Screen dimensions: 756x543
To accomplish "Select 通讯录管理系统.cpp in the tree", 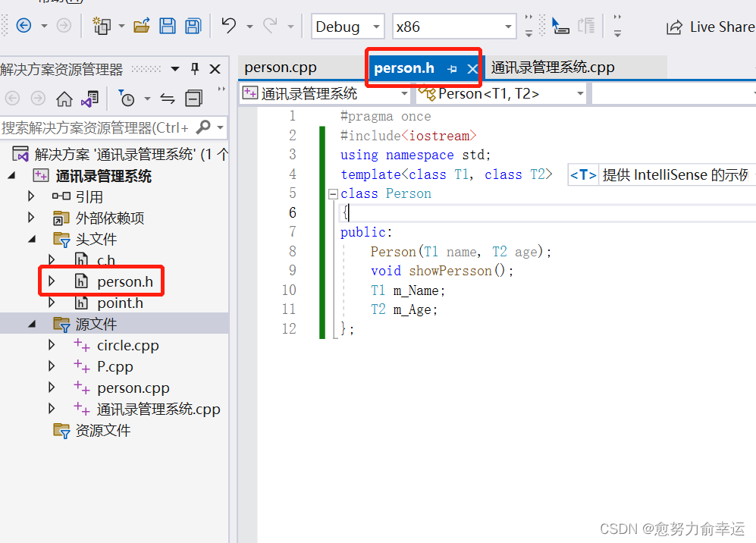I will pos(158,409).
